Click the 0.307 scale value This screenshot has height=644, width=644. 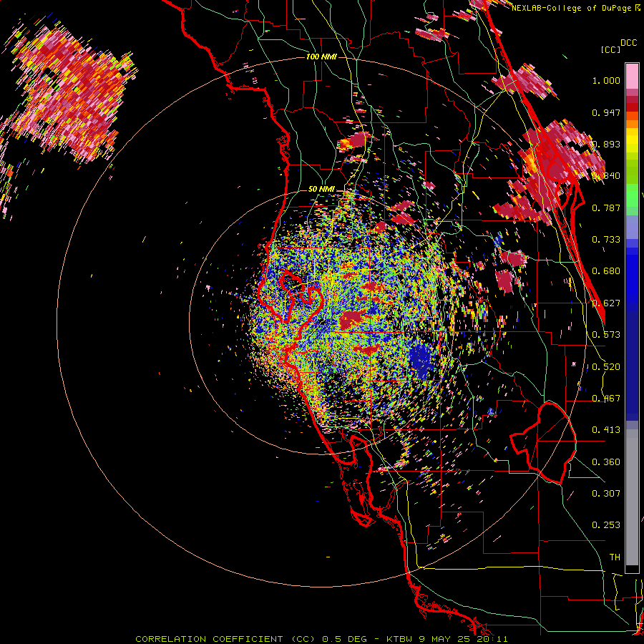click(606, 494)
